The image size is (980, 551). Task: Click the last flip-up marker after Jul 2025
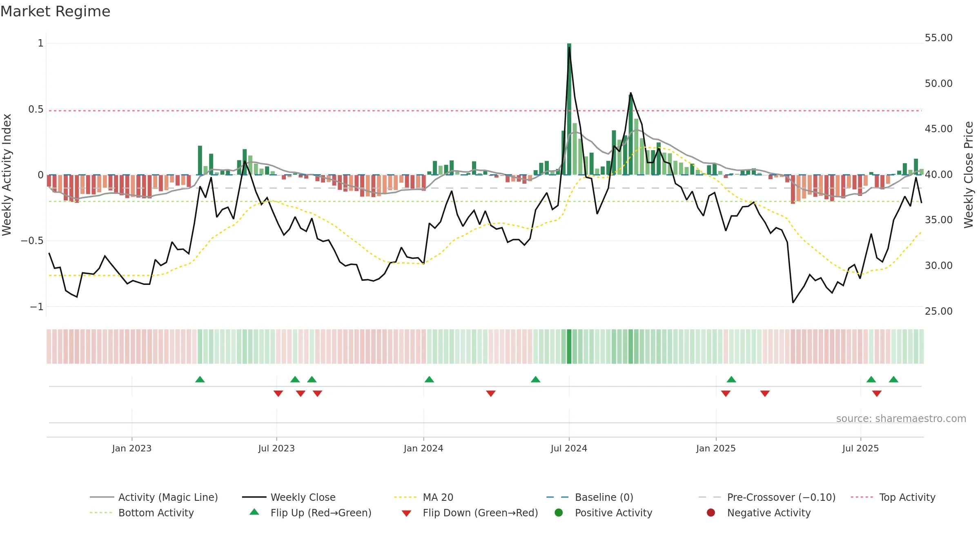point(893,380)
